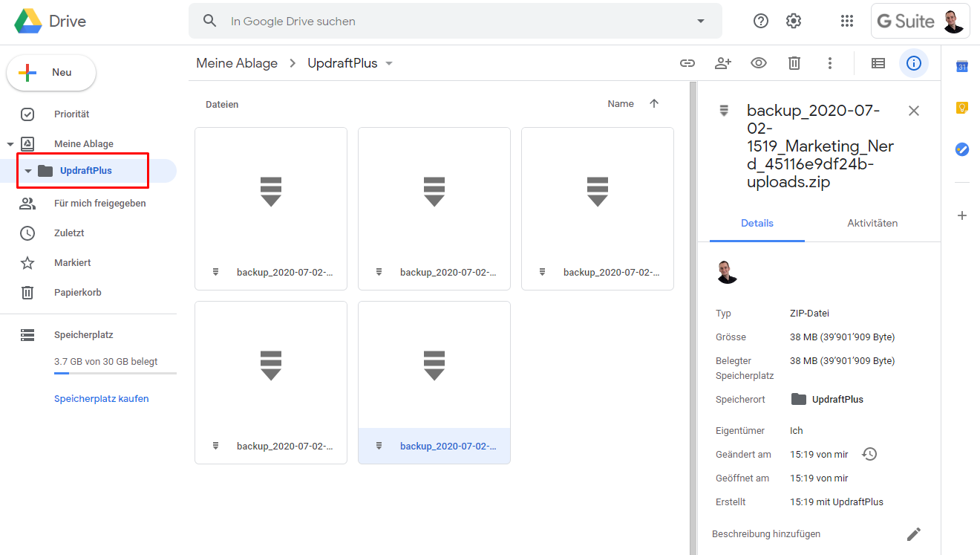Image resolution: width=980 pixels, height=555 pixels.
Task: Collapse the Meine Ablage tree arrow
Action: coord(10,144)
